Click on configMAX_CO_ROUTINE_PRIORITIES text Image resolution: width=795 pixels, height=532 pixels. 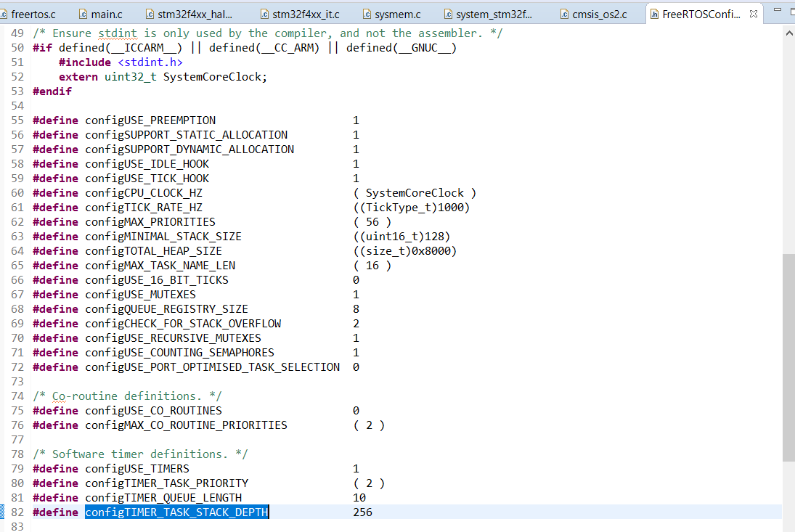186,425
